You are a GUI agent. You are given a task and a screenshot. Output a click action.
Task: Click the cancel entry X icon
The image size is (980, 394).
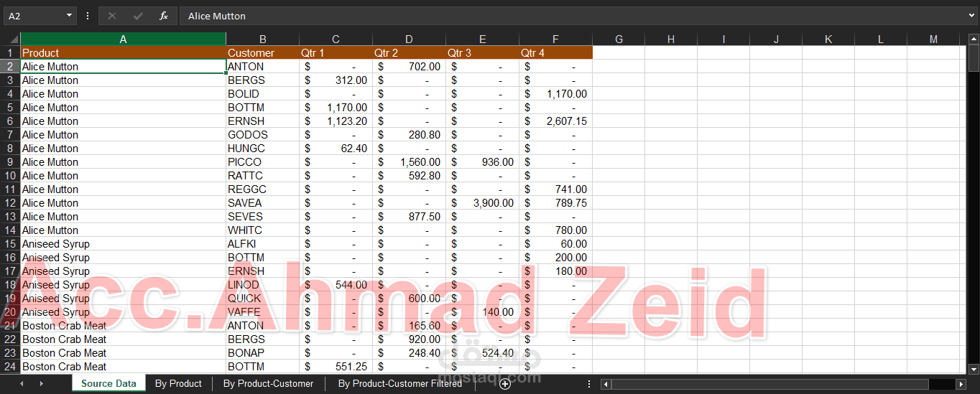112,16
